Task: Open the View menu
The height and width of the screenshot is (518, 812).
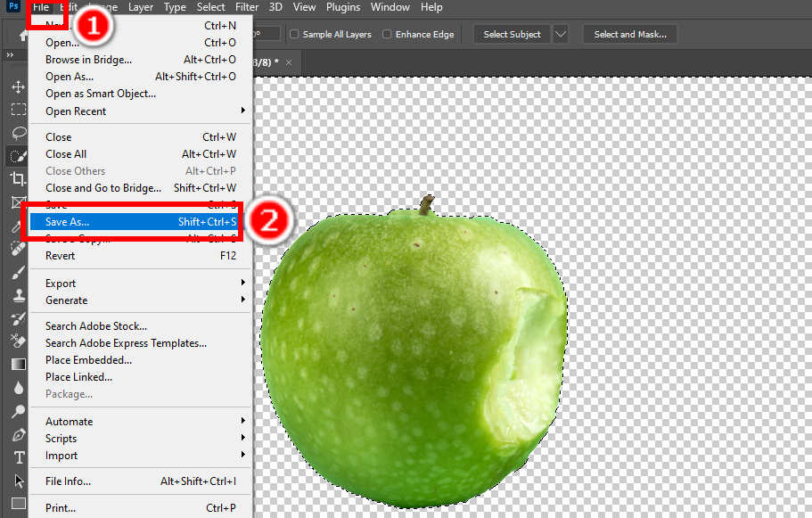Action: click(304, 7)
